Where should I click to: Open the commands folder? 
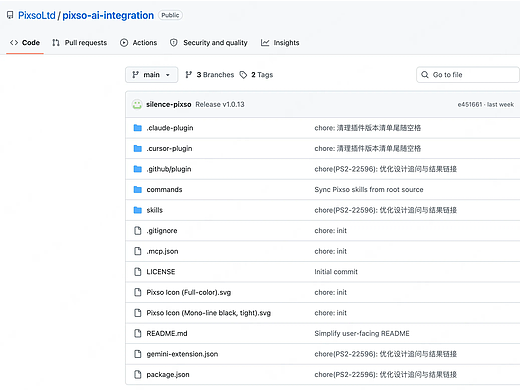click(164, 190)
